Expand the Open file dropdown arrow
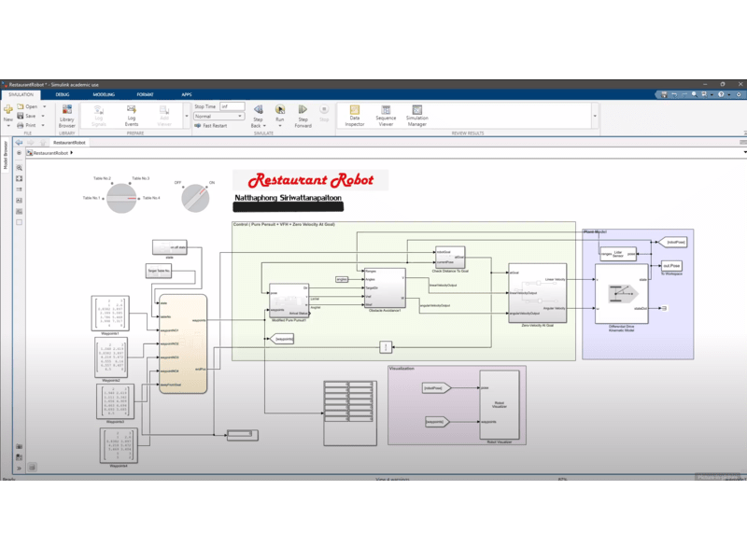The image size is (747, 560). click(45, 106)
